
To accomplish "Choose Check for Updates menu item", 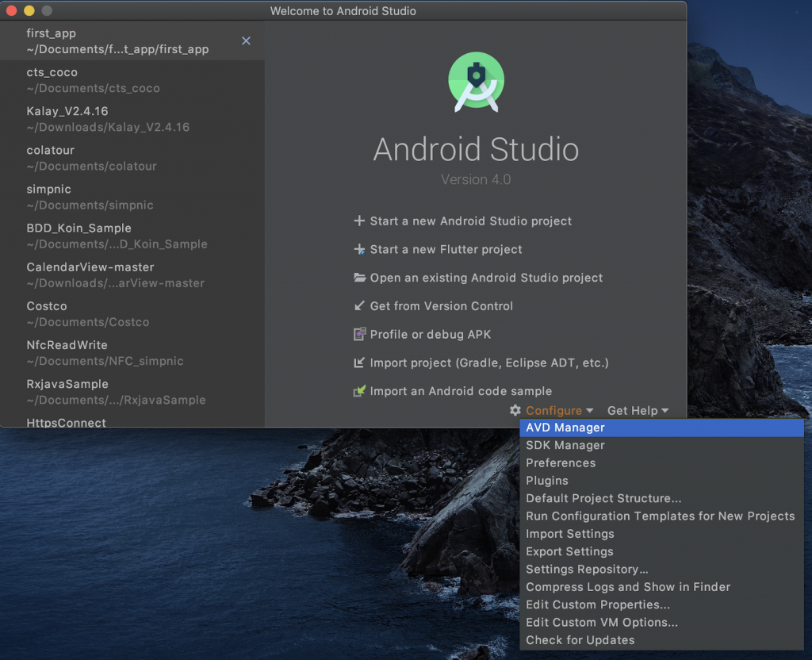I will point(661,640).
